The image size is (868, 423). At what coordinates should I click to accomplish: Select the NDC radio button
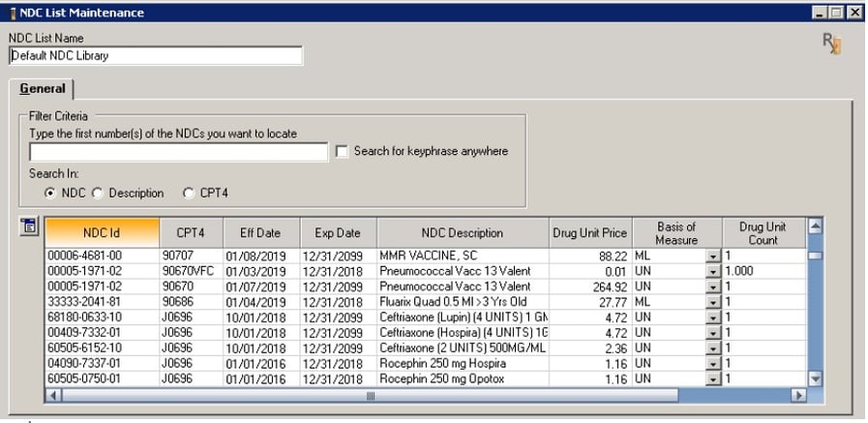click(49, 193)
